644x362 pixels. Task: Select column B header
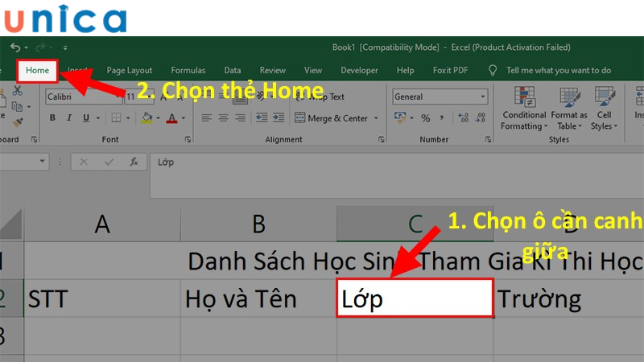(x=258, y=224)
